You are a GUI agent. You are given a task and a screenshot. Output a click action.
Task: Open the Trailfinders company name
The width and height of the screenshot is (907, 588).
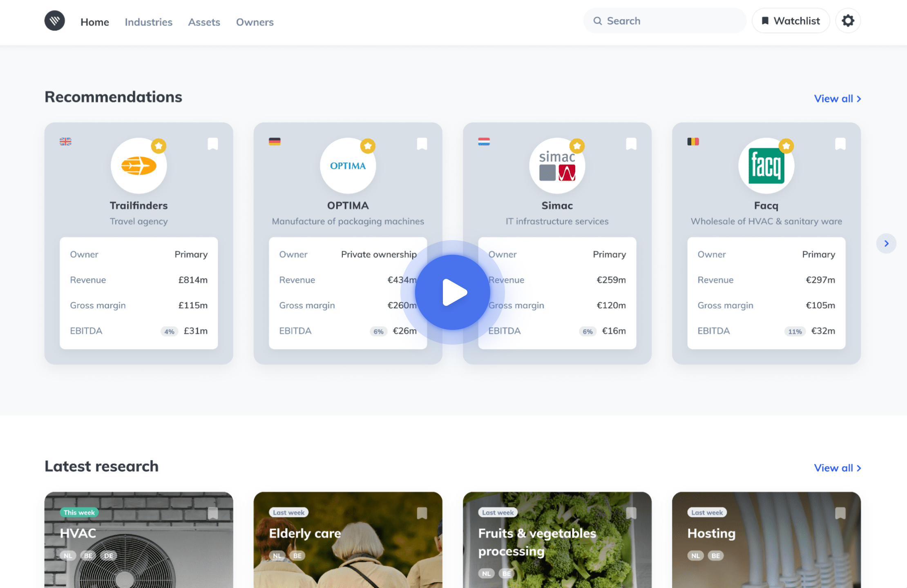139,205
